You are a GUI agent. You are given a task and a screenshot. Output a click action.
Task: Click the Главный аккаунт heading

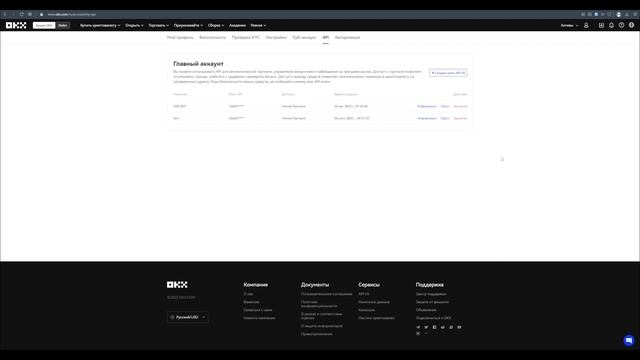[198, 64]
